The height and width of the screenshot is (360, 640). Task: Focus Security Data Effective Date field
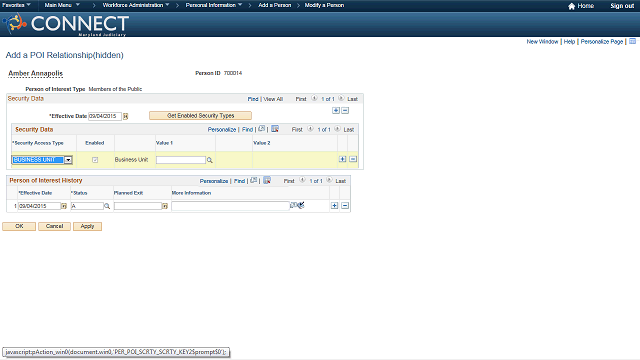105,116
